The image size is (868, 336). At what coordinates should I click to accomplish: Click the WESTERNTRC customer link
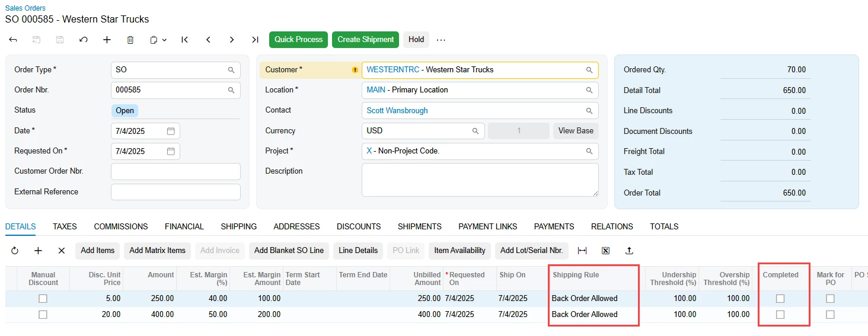point(393,69)
